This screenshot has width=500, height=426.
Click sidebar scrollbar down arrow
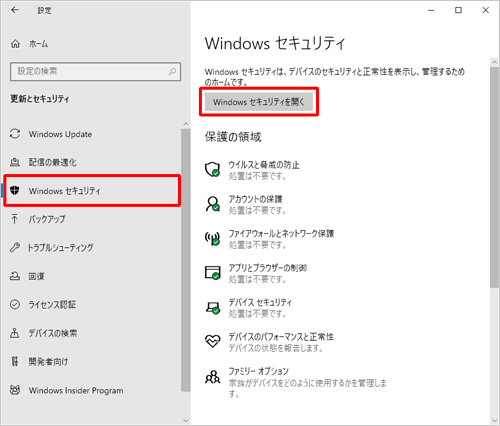point(186,420)
